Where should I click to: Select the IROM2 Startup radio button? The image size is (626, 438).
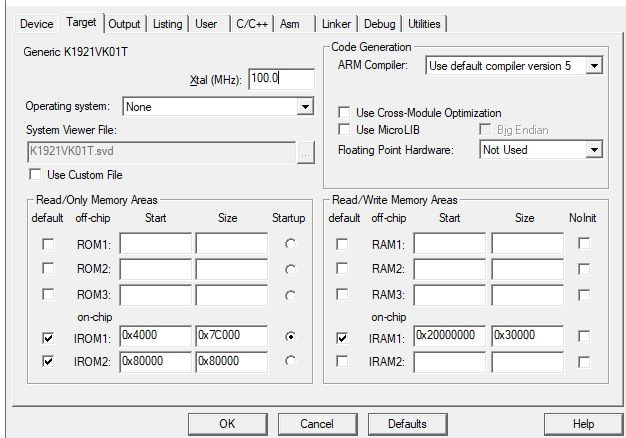tap(290, 361)
